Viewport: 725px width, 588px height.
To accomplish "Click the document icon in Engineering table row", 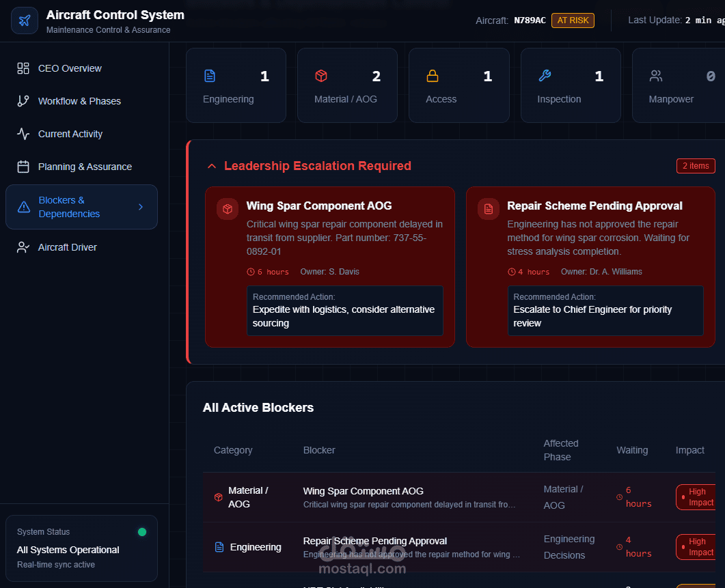I will [219, 547].
